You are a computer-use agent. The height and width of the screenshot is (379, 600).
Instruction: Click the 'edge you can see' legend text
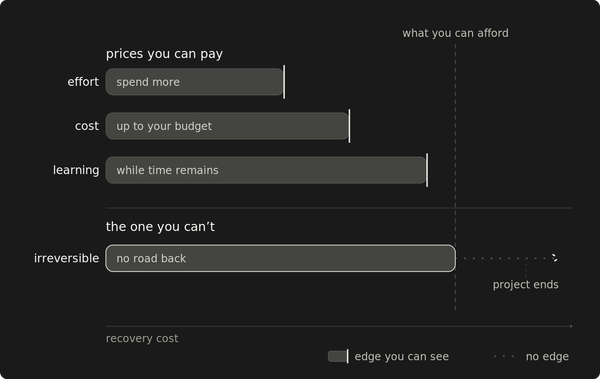[401, 356]
